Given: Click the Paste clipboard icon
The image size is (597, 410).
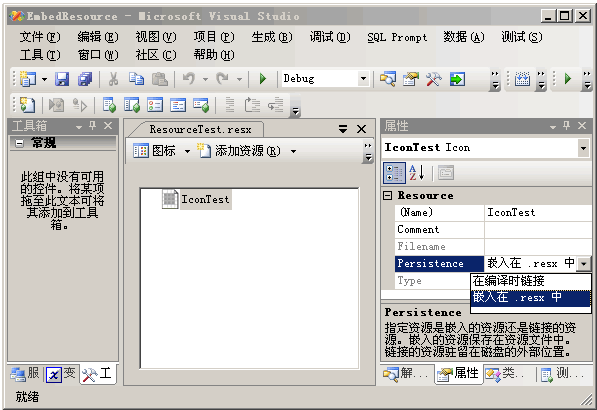Looking at the screenshot, I should click(160, 79).
